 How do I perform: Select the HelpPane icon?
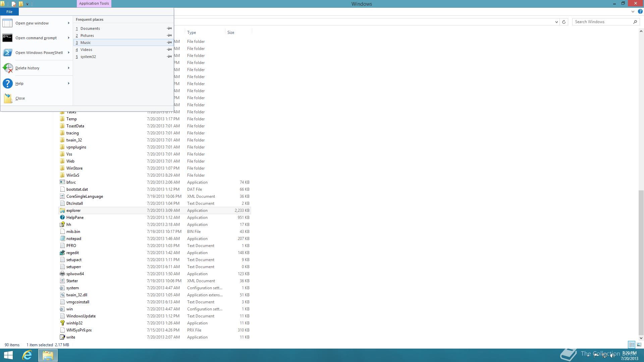coord(62,218)
